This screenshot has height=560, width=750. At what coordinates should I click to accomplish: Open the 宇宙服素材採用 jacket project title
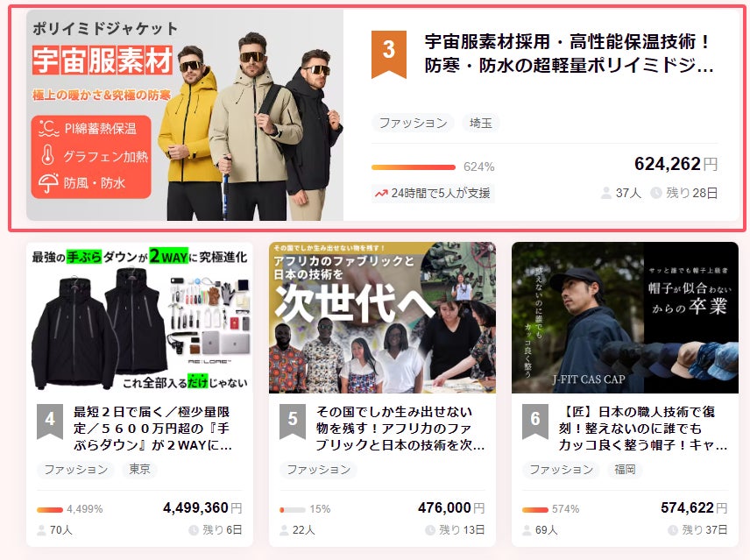(570, 53)
